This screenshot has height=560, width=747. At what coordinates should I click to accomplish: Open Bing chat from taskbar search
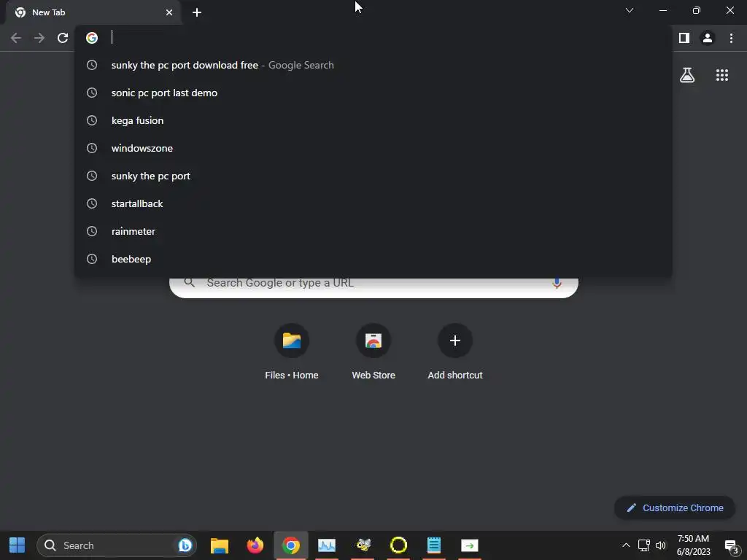(x=185, y=545)
